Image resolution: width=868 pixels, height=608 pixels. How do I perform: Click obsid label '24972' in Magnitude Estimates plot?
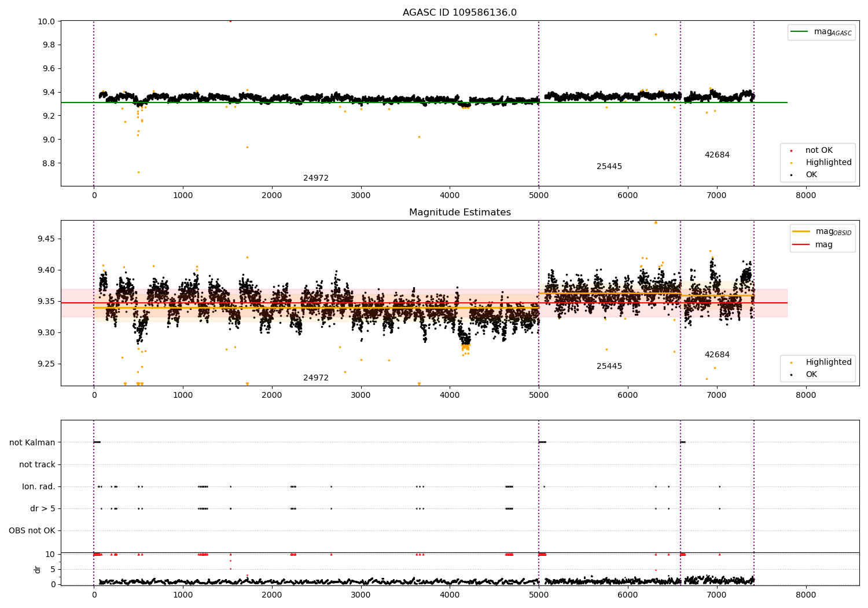point(316,378)
